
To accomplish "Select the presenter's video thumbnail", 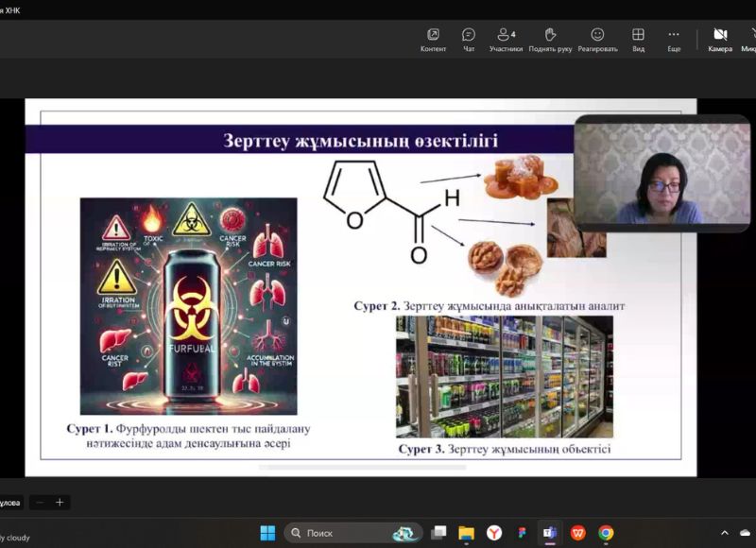I will click(661, 172).
